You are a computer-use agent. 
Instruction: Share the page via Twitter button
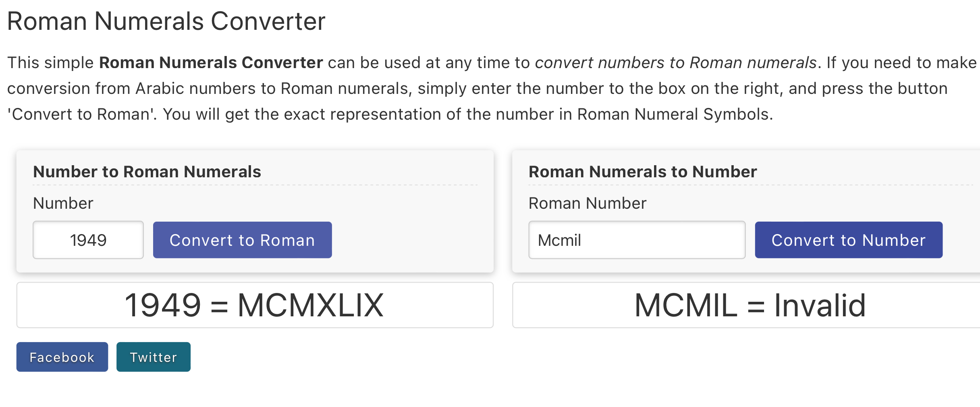coord(153,357)
